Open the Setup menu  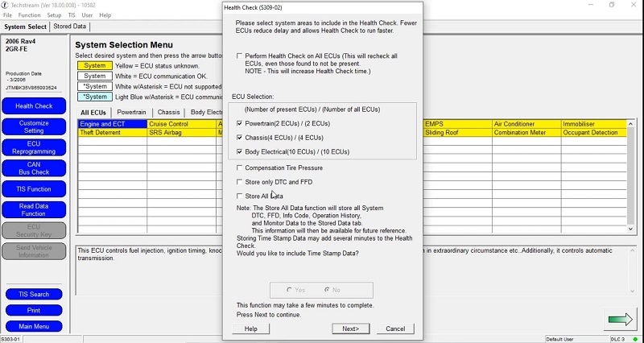click(x=54, y=15)
